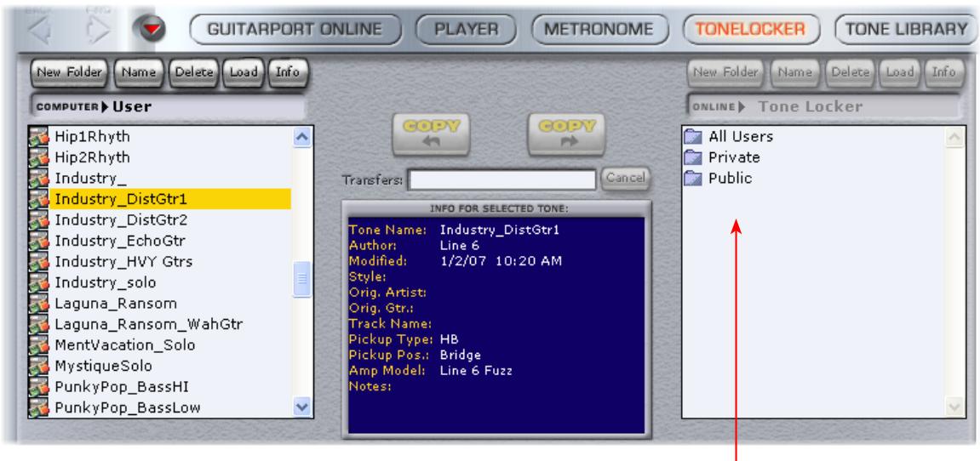The width and height of the screenshot is (980, 461).
Task: Click the All Users folder icon
Action: coord(694,136)
